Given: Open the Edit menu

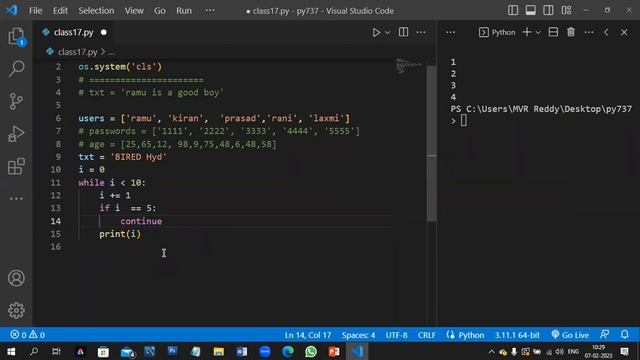Looking at the screenshot, I should point(60,11).
